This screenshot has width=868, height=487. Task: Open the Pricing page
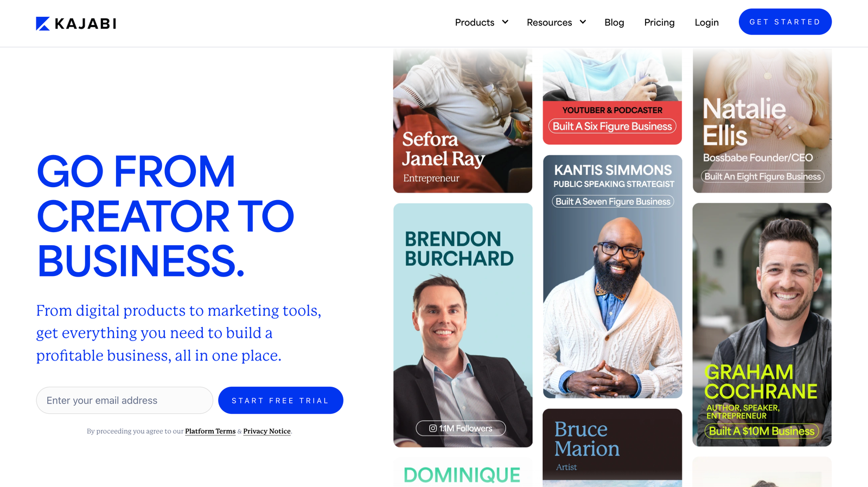pos(659,22)
